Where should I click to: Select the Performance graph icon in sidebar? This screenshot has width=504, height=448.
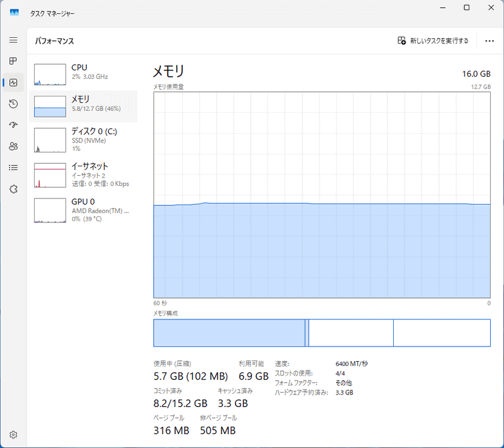[13, 83]
